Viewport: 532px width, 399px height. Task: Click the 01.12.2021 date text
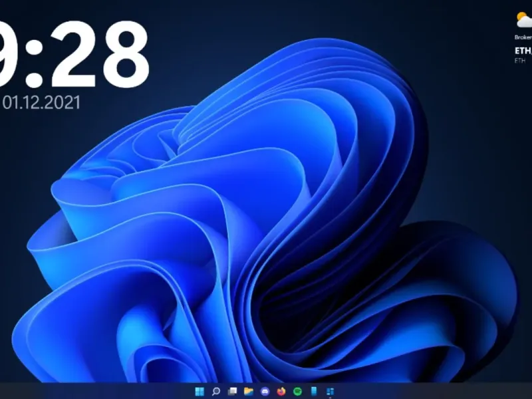pyautogui.click(x=41, y=102)
